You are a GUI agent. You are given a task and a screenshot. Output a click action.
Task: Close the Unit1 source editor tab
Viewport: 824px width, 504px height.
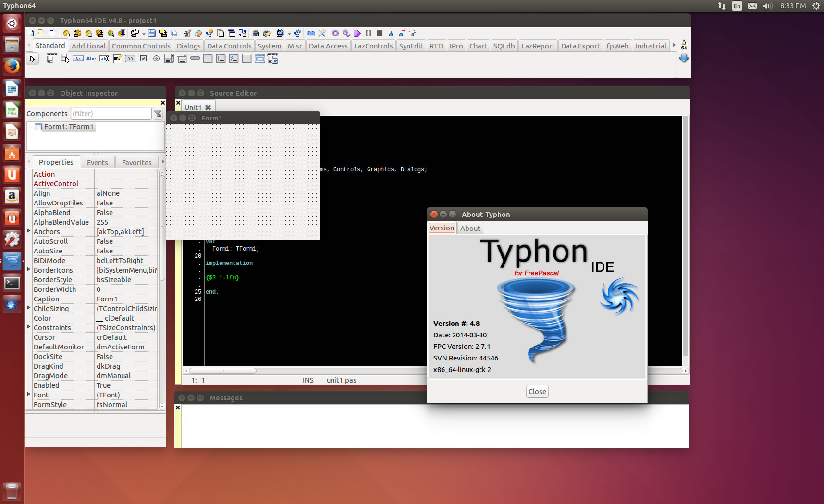[x=208, y=108]
